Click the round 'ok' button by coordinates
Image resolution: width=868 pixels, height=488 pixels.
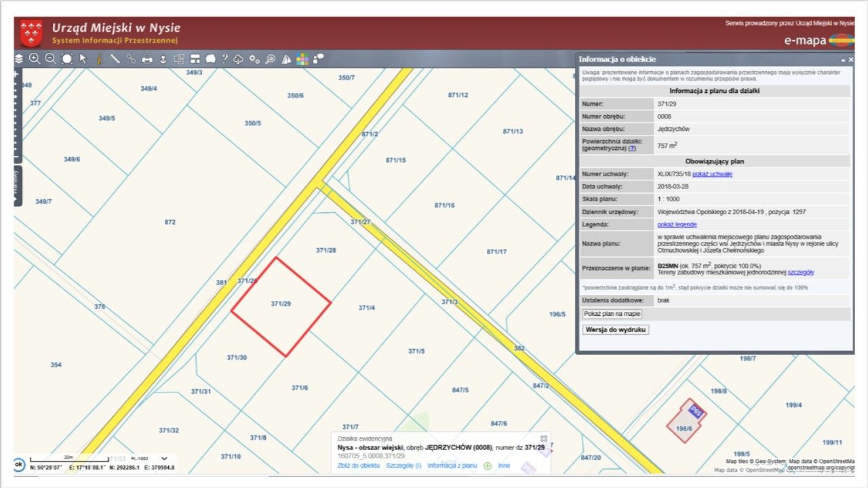tap(19, 465)
